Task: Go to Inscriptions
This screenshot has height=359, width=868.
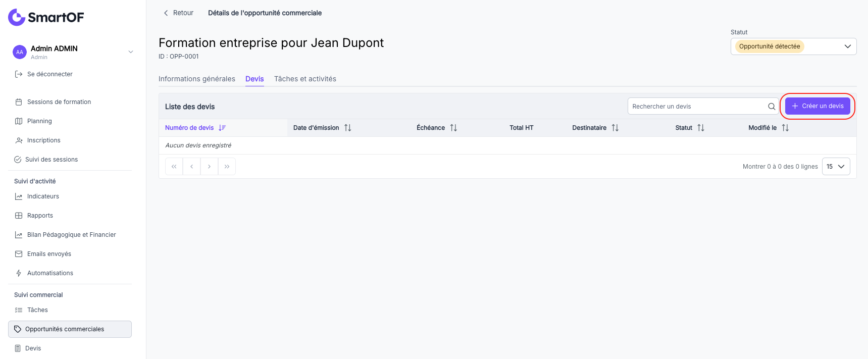Action: 44,140
